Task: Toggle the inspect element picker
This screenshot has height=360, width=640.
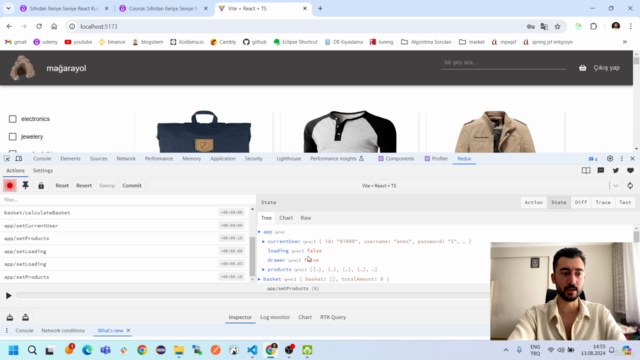Action: click(7, 159)
